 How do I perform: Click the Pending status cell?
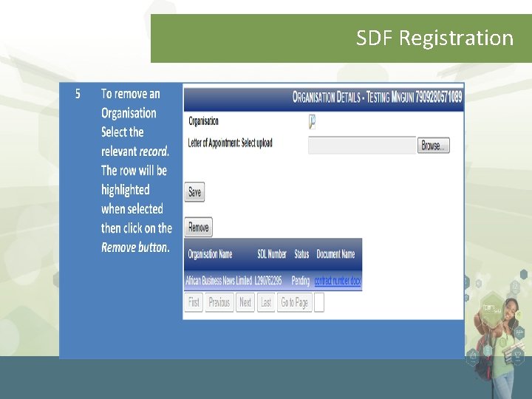tap(300, 281)
